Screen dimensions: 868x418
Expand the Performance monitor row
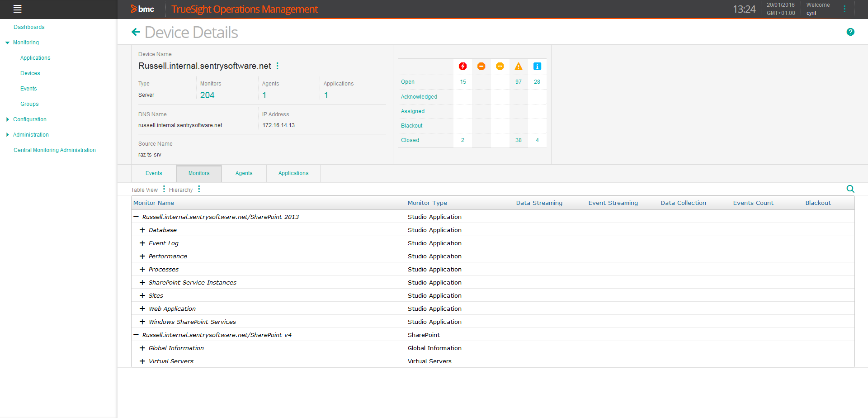[x=142, y=256]
